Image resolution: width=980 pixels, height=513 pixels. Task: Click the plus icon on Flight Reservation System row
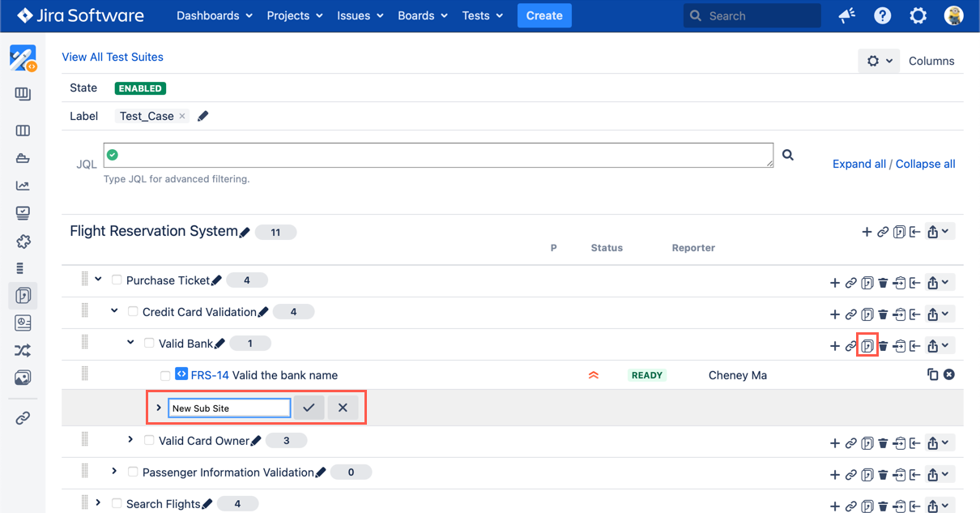867,233
